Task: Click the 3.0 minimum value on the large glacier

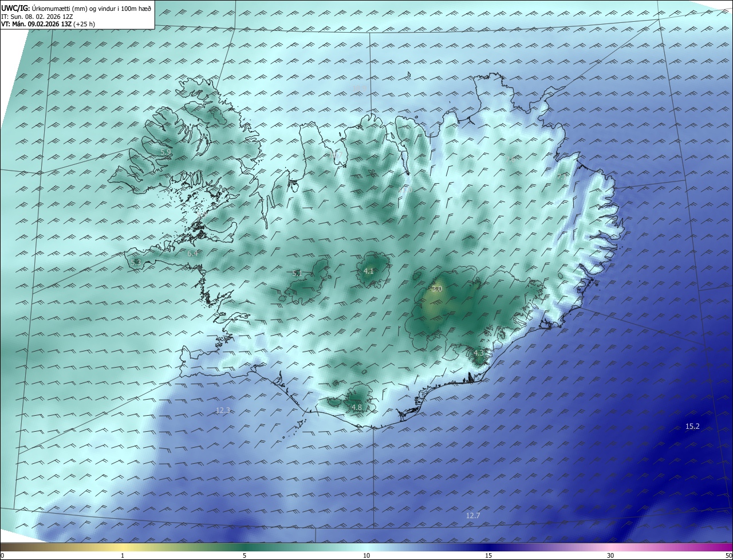Action: click(437, 289)
